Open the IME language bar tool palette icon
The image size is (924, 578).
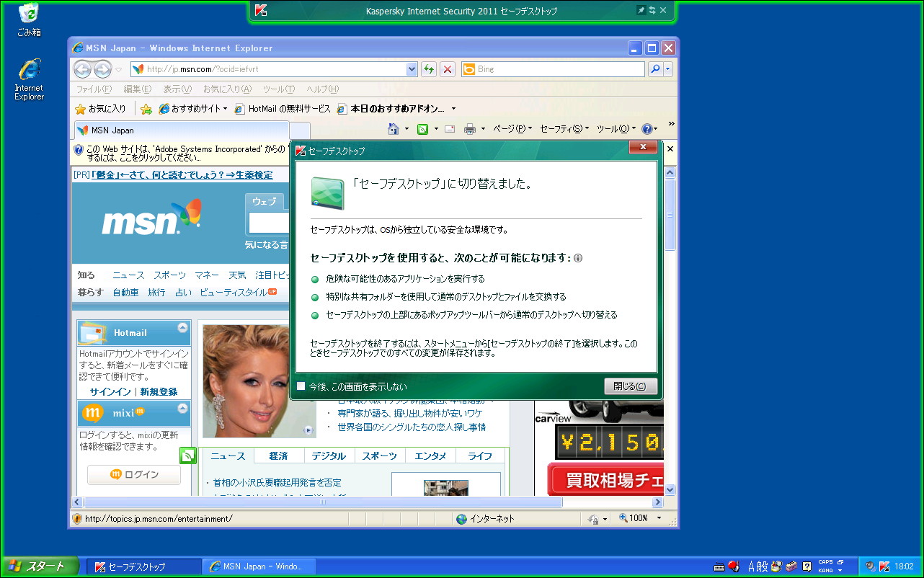[x=791, y=566]
